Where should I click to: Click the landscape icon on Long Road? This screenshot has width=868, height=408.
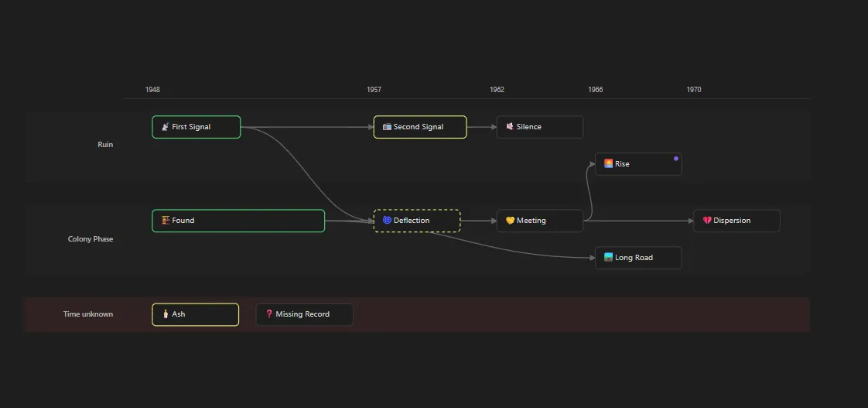608,257
